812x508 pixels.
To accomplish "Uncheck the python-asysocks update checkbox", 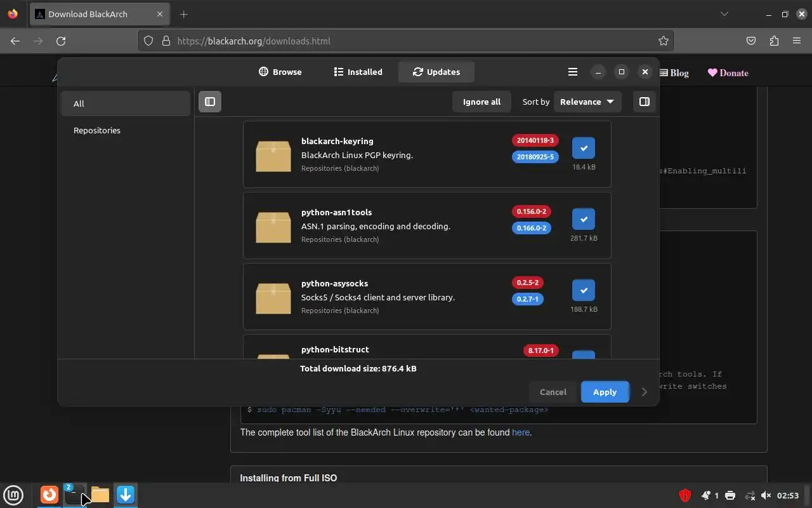I will pyautogui.click(x=584, y=290).
